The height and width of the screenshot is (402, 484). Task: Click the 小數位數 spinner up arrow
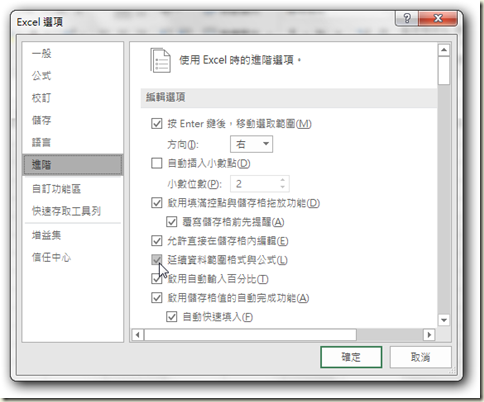click(x=283, y=180)
